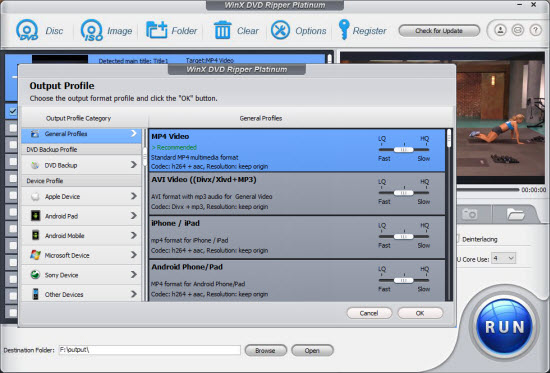
Task: Expand Android Mobile category arrow
Action: pyautogui.click(x=134, y=235)
